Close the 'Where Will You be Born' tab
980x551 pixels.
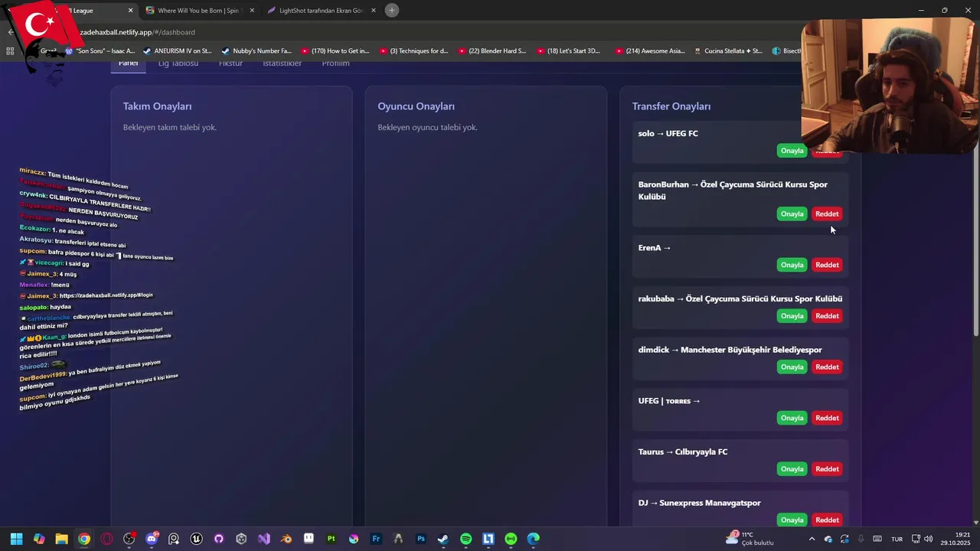pos(251,11)
